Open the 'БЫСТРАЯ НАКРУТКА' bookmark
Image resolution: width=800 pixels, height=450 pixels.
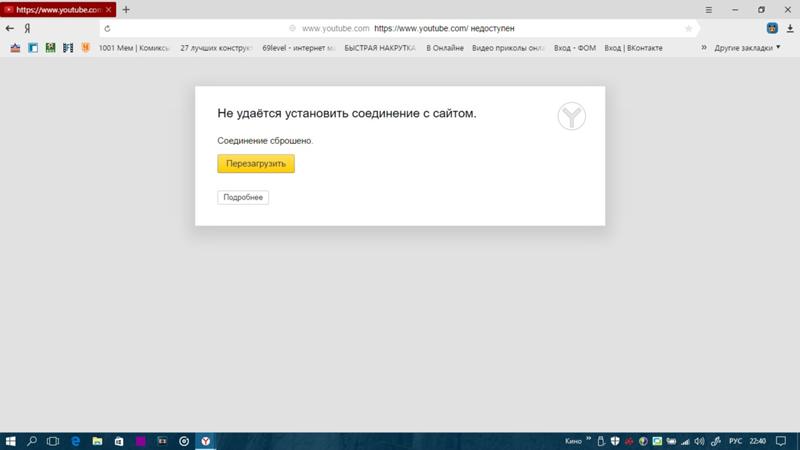[380, 48]
